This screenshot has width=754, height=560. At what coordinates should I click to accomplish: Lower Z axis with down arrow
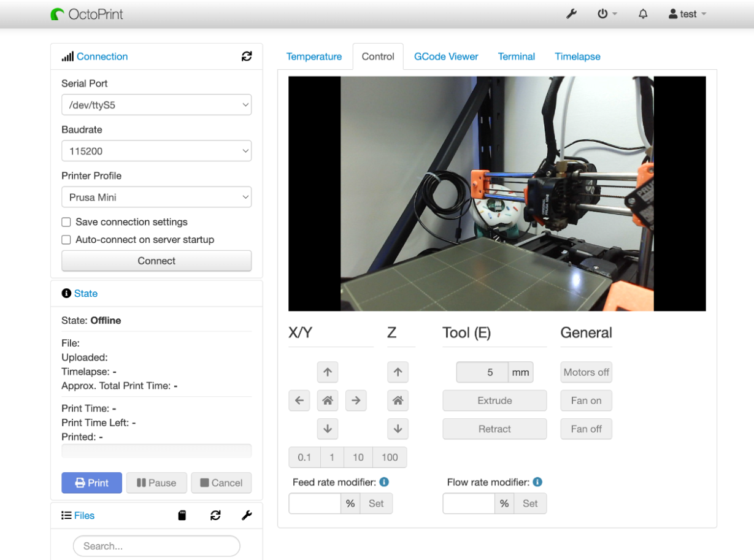coord(398,429)
